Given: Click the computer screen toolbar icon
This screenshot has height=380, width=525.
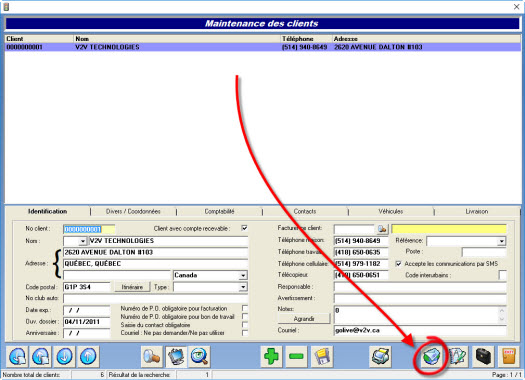Looking at the screenshot, I should (176, 356).
